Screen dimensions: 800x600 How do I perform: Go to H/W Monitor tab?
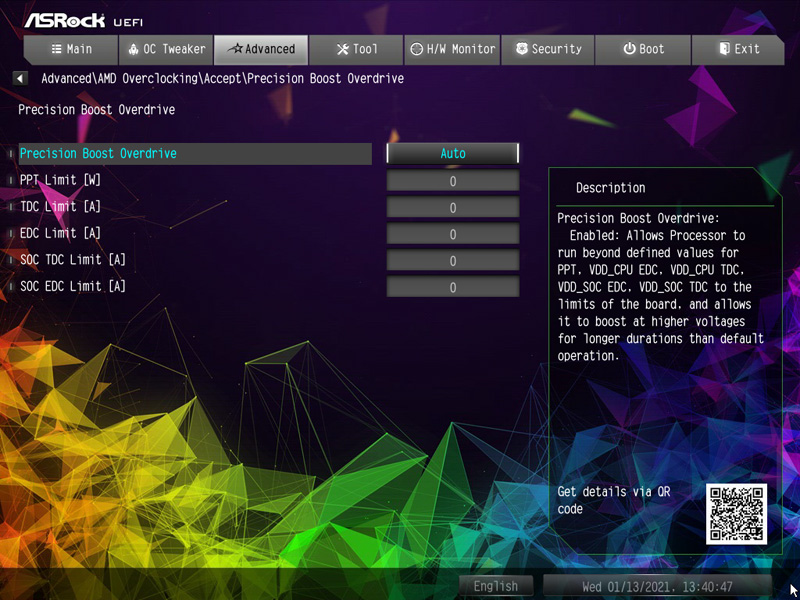point(452,49)
